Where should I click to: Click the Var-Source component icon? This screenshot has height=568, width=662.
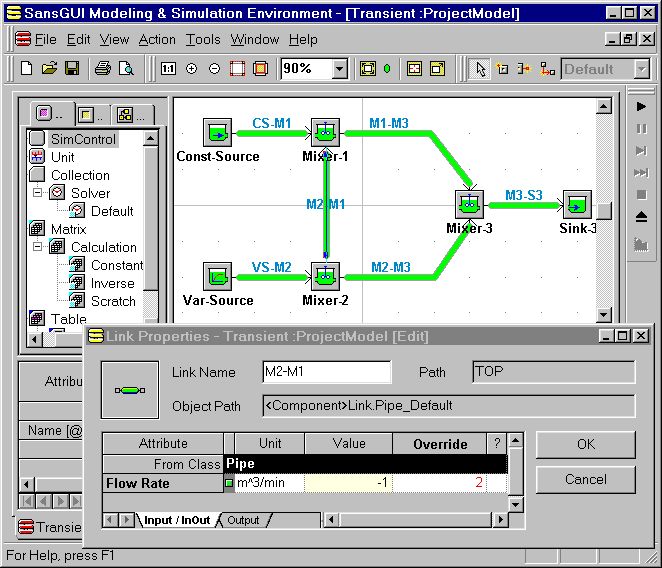click(217, 274)
